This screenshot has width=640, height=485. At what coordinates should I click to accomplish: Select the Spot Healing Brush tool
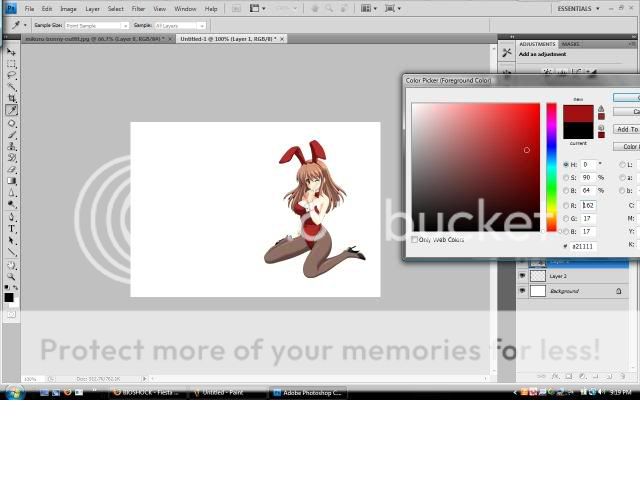[11, 123]
